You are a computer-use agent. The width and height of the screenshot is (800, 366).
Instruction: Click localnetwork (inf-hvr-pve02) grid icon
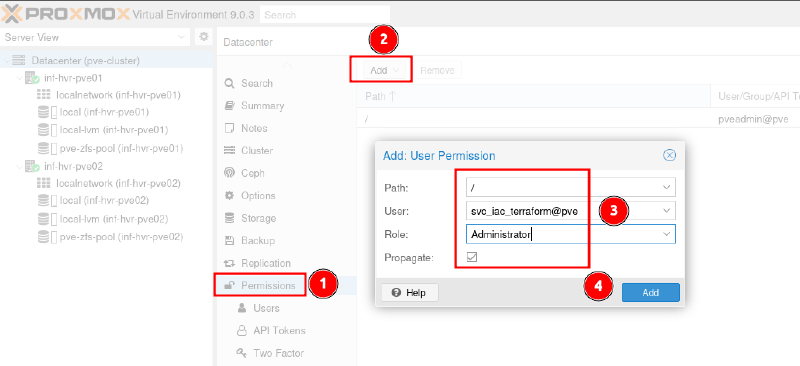point(44,183)
